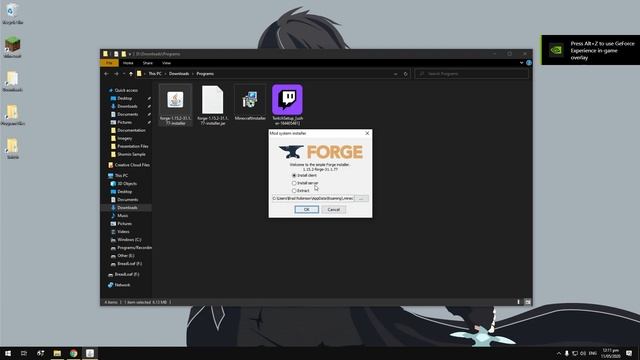Click the folder icon in Explorer title bar
This screenshot has width=640, height=360.
pos(105,53)
